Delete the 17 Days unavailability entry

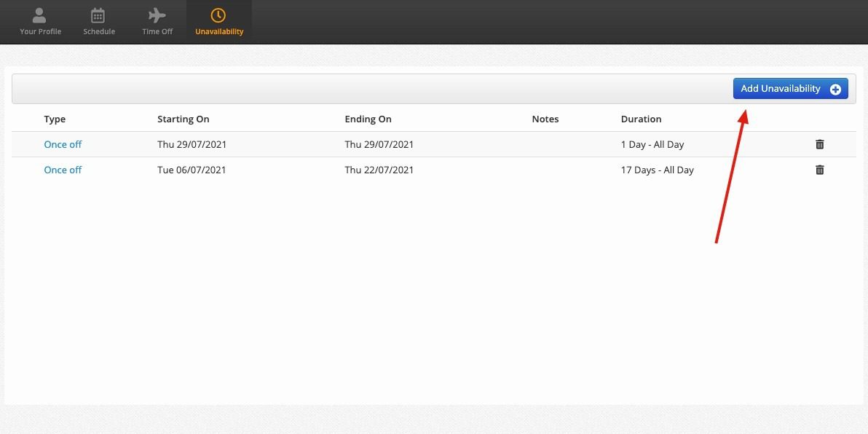click(x=820, y=170)
